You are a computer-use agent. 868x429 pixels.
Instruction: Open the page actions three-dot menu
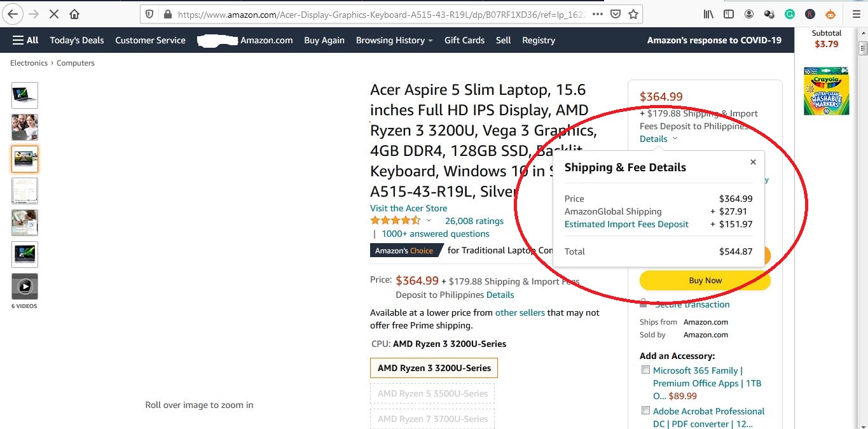[597, 14]
